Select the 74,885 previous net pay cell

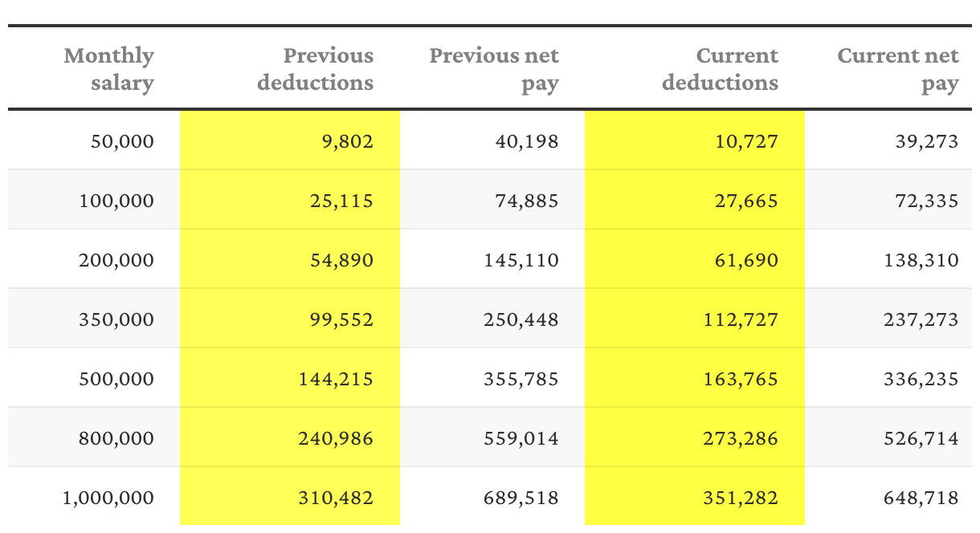[492, 200]
